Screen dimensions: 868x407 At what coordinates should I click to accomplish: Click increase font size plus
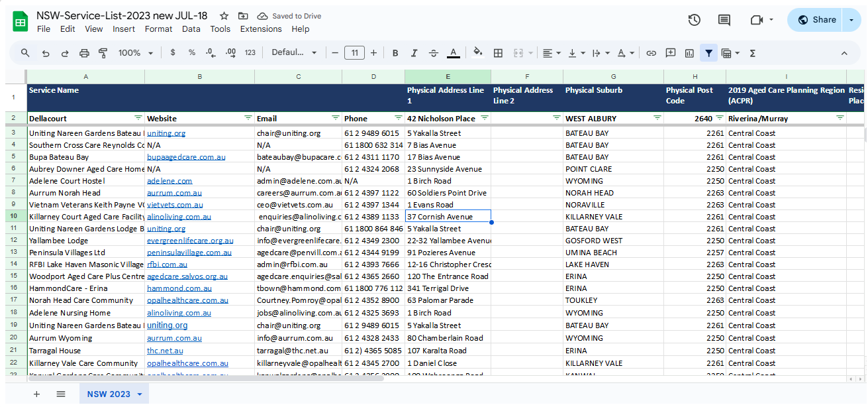pyautogui.click(x=373, y=53)
